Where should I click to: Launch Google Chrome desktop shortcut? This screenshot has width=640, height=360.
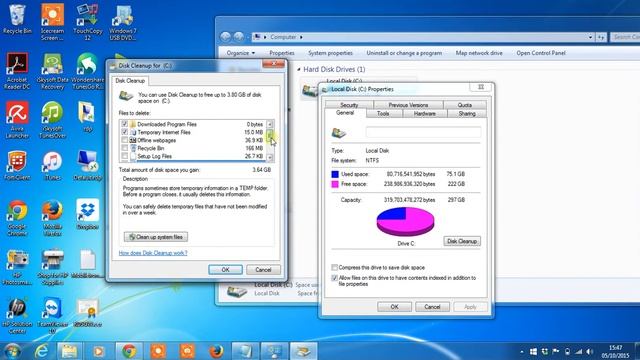pos(17,218)
